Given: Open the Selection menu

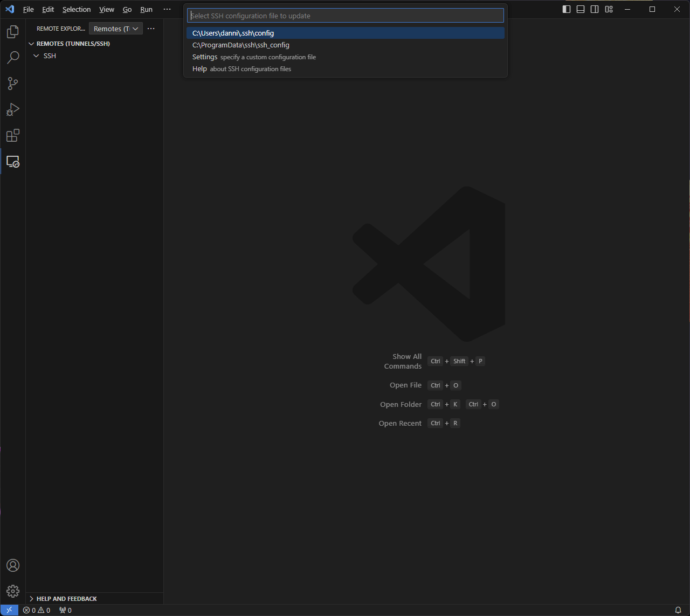Looking at the screenshot, I should coord(77,9).
